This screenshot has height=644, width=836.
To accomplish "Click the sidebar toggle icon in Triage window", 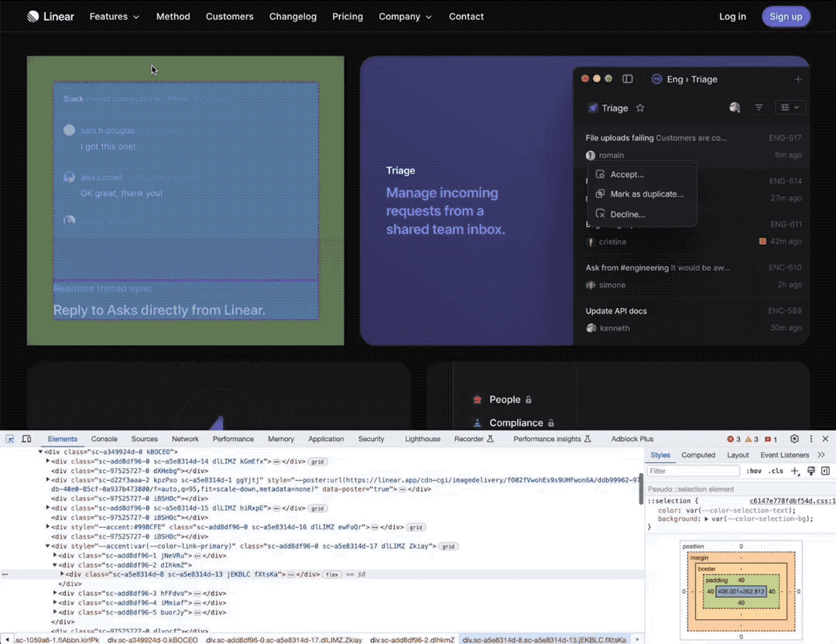I will click(628, 79).
